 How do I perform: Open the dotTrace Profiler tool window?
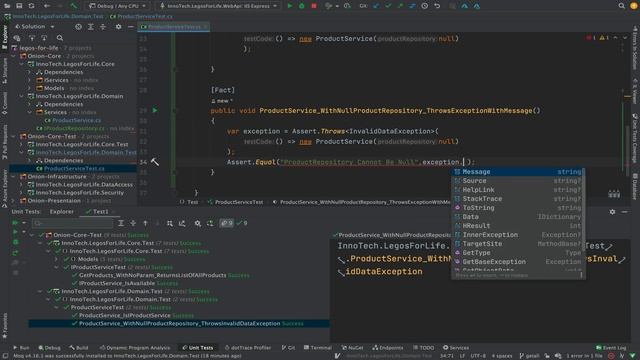[248, 348]
